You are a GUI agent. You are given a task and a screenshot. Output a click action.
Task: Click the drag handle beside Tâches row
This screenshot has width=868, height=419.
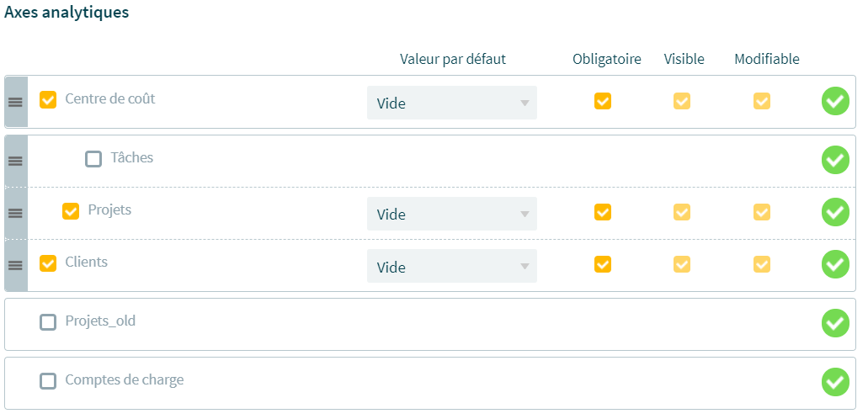point(15,161)
